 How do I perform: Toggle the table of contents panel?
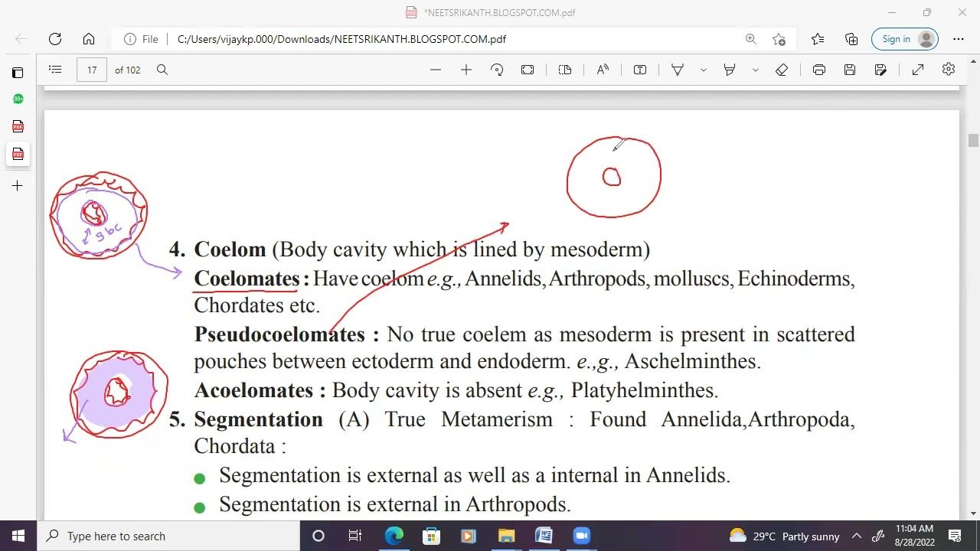coord(55,70)
